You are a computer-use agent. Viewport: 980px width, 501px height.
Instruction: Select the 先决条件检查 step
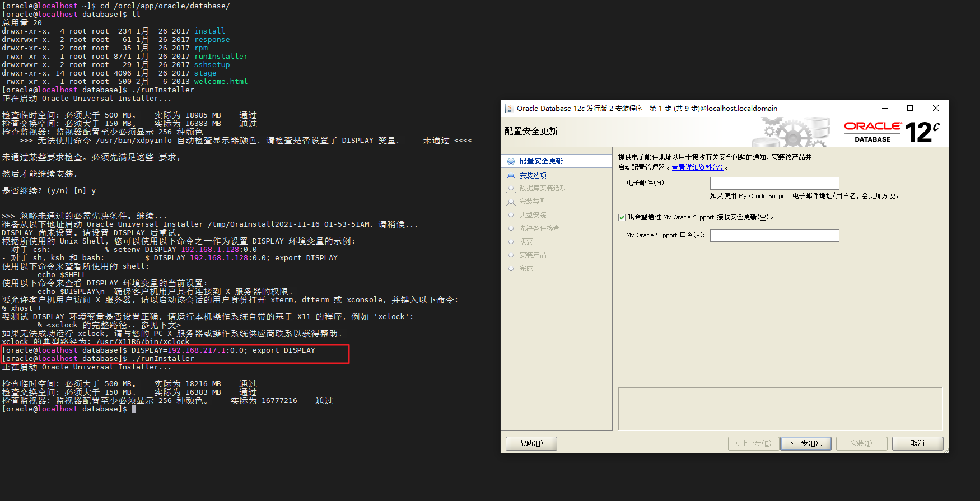tap(539, 228)
